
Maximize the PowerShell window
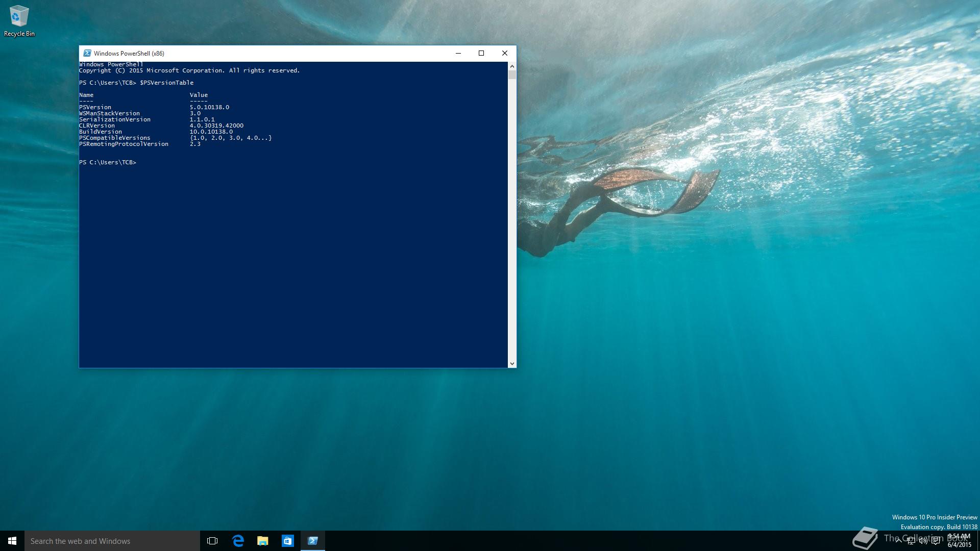point(481,53)
